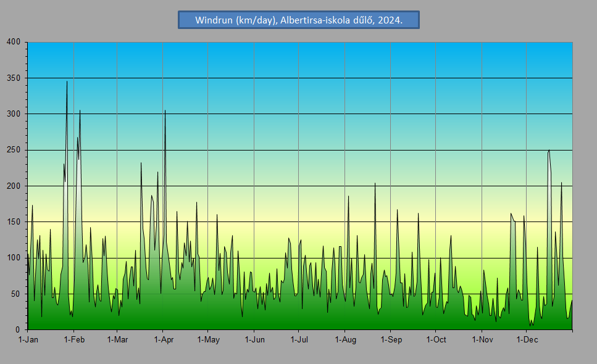597x364 pixels.
Task: Select the 1-Jul date label
Action: click(x=299, y=339)
